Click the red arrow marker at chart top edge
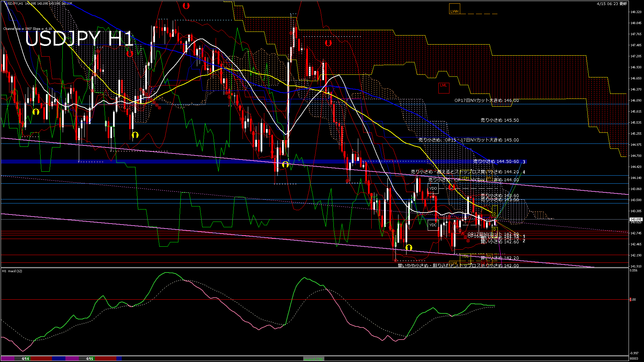The height and width of the screenshot is (362, 644). tap(186, 6)
